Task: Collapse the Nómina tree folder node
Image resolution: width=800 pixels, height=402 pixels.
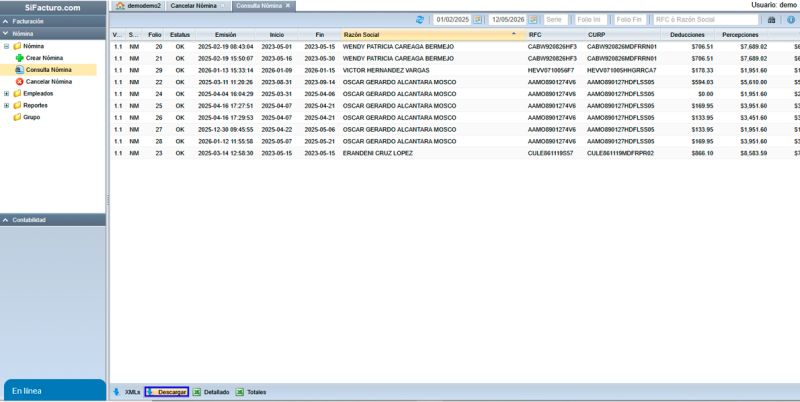Action: pos(7,46)
